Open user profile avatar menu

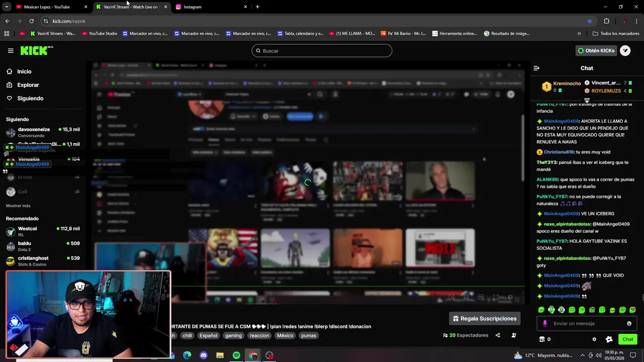point(625,51)
